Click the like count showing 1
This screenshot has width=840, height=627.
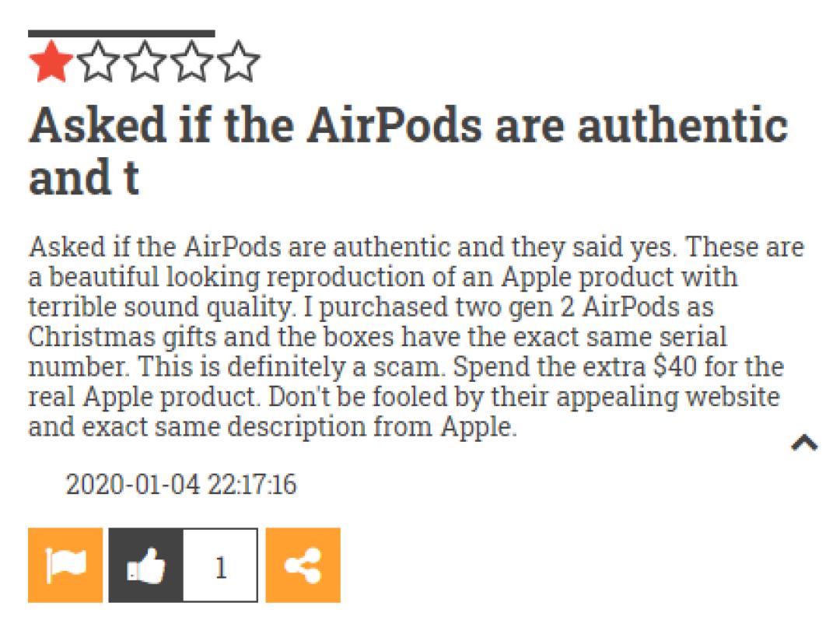(220, 566)
